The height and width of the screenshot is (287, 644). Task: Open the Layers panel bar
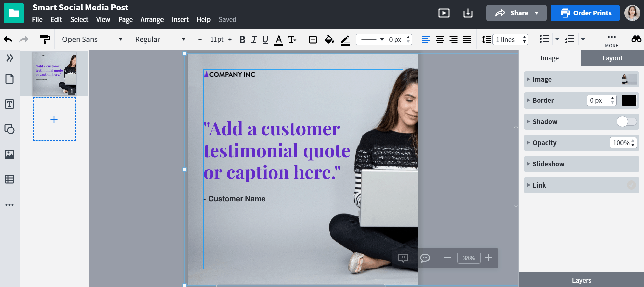pyautogui.click(x=582, y=280)
